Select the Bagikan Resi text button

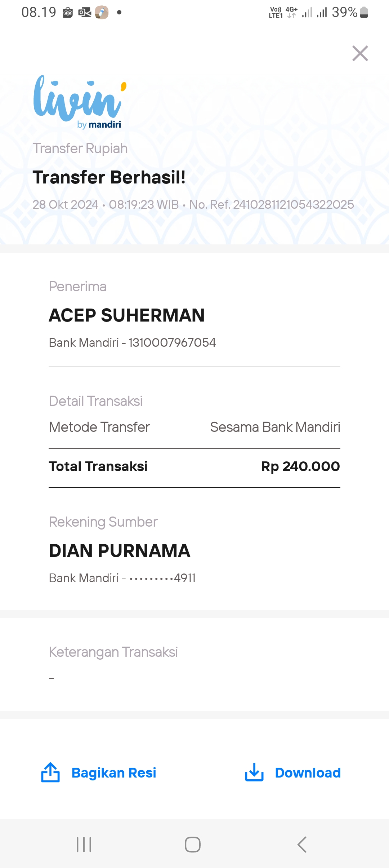(x=114, y=773)
